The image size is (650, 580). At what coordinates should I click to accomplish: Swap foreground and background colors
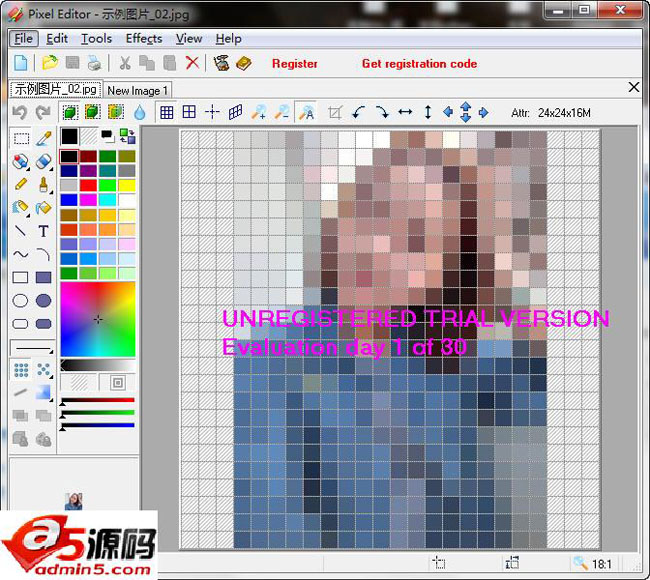click(x=127, y=136)
